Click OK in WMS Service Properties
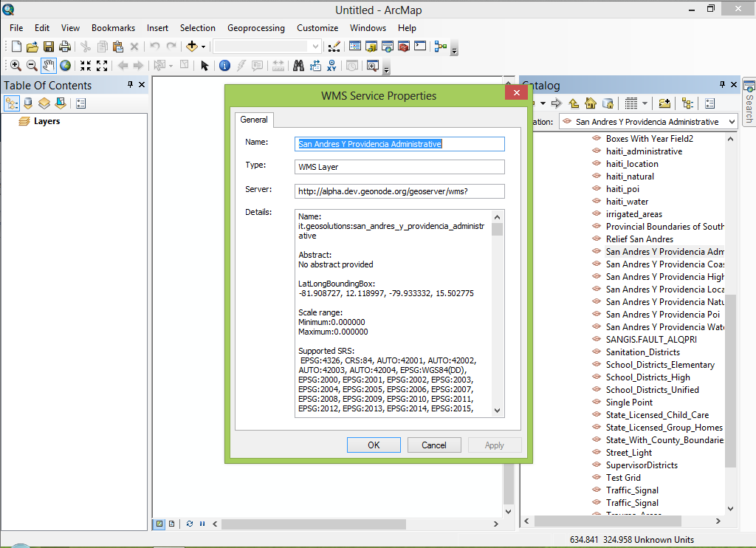This screenshot has width=756, height=548. coord(374,445)
